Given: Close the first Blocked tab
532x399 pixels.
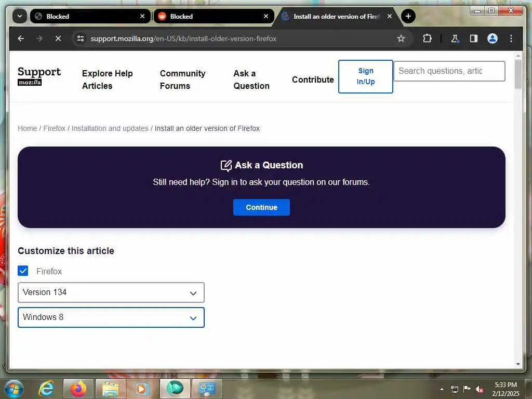Looking at the screenshot, I should tap(142, 16).
